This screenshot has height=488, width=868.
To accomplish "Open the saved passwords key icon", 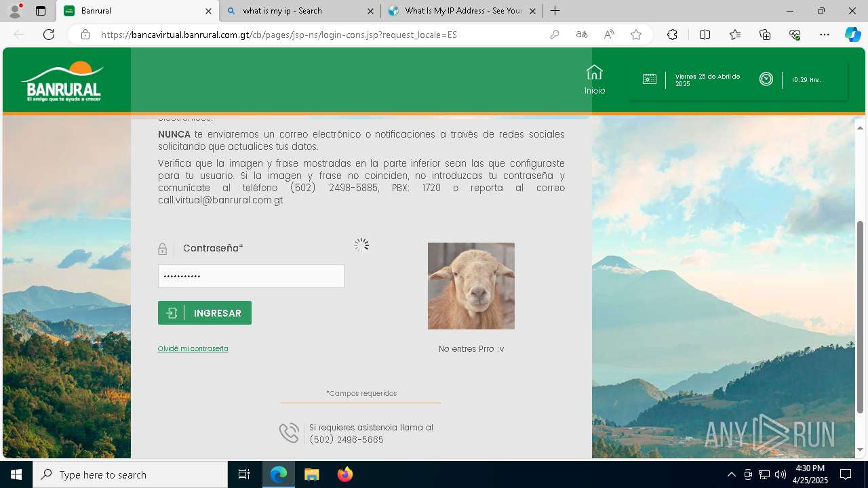I will 555,35.
